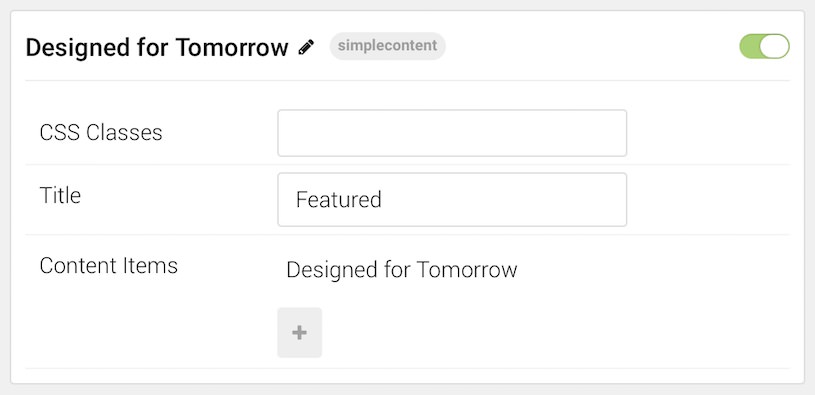Viewport: 815px width, 395px height.
Task: Click the gray simplecontent pill next to the pencil
Action: coord(387,46)
